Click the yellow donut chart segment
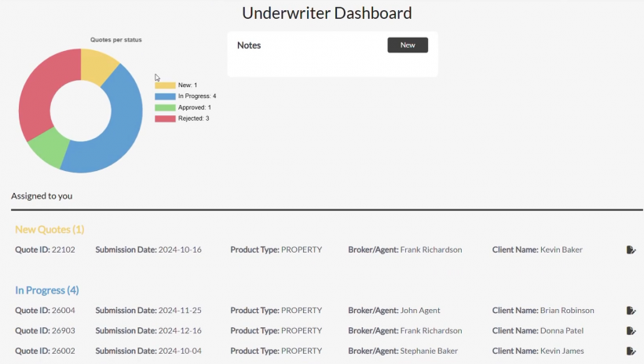The image size is (644, 364). [x=97, y=66]
